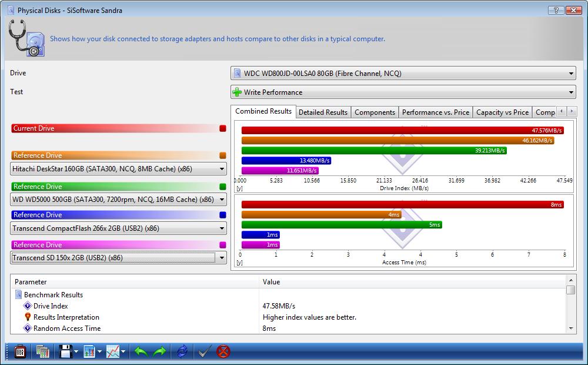Click the lightbulb icon next to Results Interpretation
This screenshot has width=588, height=365.
click(x=28, y=317)
